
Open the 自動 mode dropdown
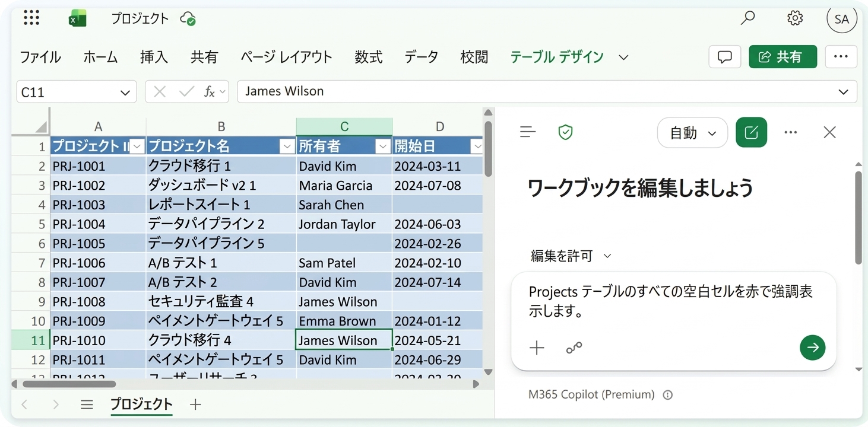[x=692, y=133]
